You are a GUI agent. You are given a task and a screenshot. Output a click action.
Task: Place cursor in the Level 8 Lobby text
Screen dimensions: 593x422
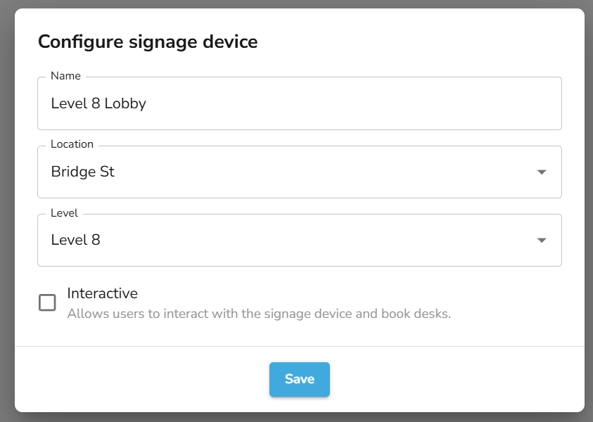click(98, 103)
